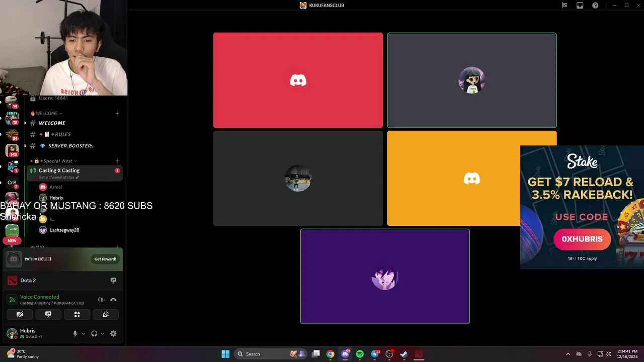
Task: Click the red NEW unread indicator
Action: [x=12, y=241]
